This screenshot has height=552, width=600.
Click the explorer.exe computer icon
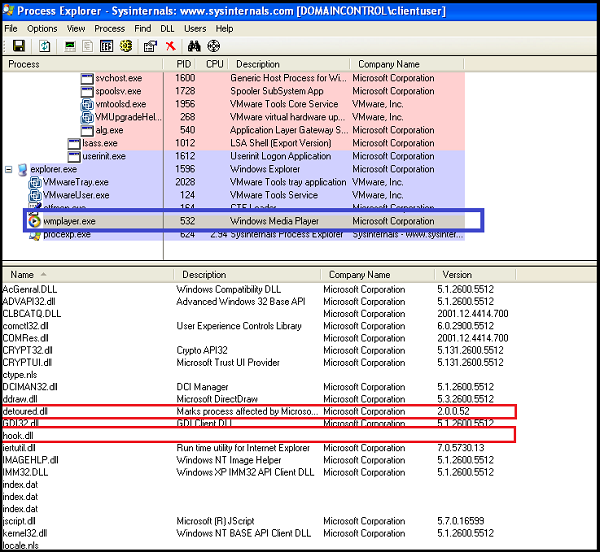tap(23, 169)
